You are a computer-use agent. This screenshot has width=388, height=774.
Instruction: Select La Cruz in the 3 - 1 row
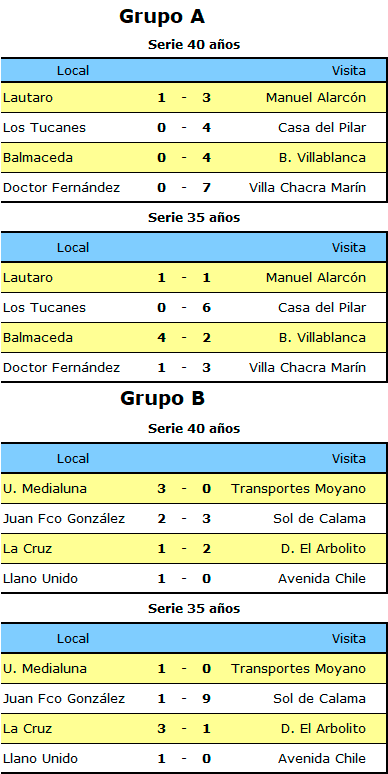tap(27, 729)
